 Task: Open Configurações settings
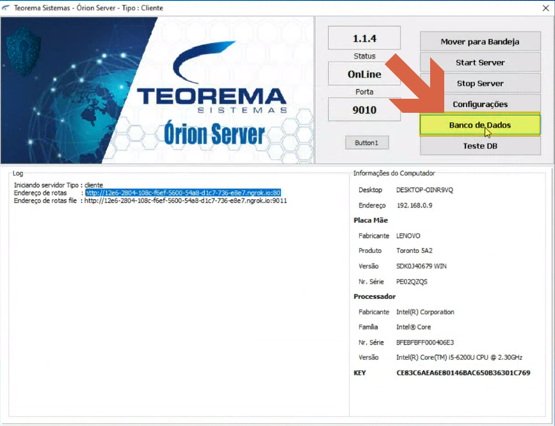[x=480, y=104]
